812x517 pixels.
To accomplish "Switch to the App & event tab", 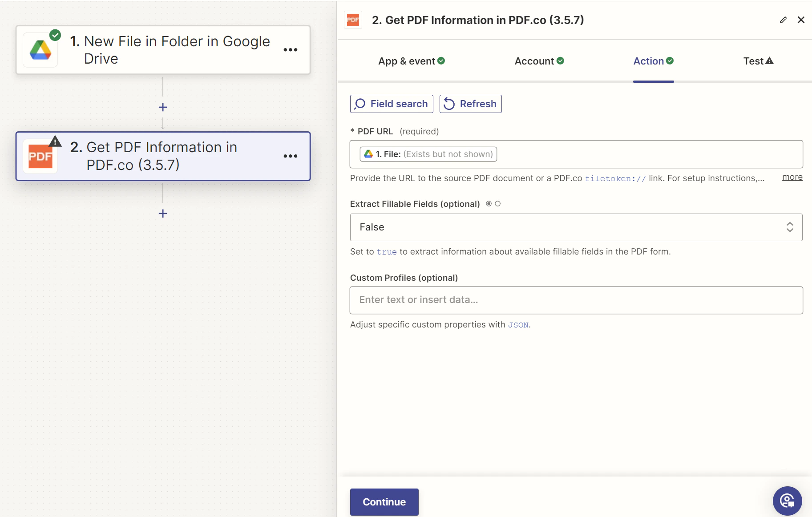I will (412, 61).
